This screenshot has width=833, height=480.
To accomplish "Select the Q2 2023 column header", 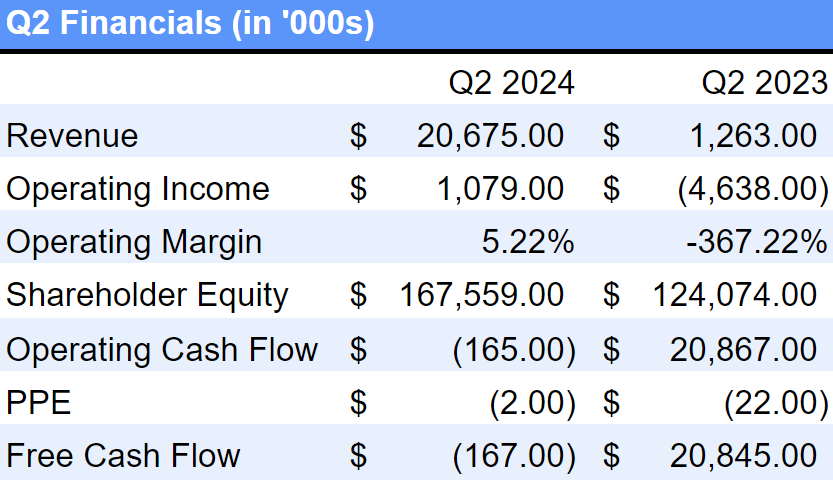I will pyautogui.click(x=764, y=82).
